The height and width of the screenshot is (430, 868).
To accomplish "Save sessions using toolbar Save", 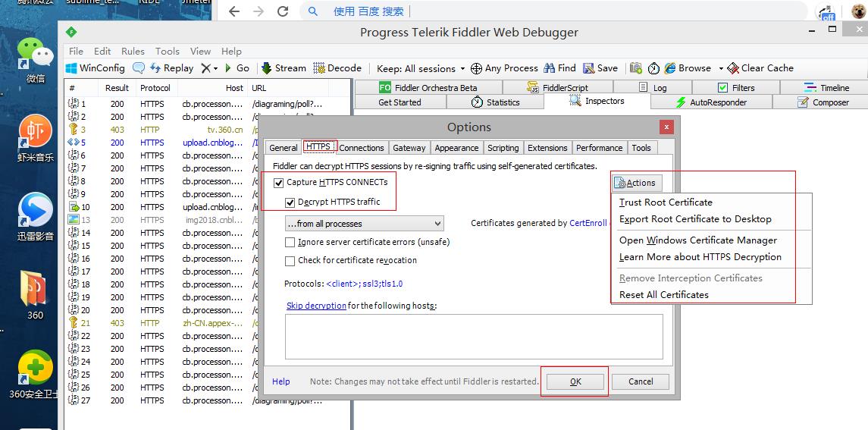I will click(600, 68).
